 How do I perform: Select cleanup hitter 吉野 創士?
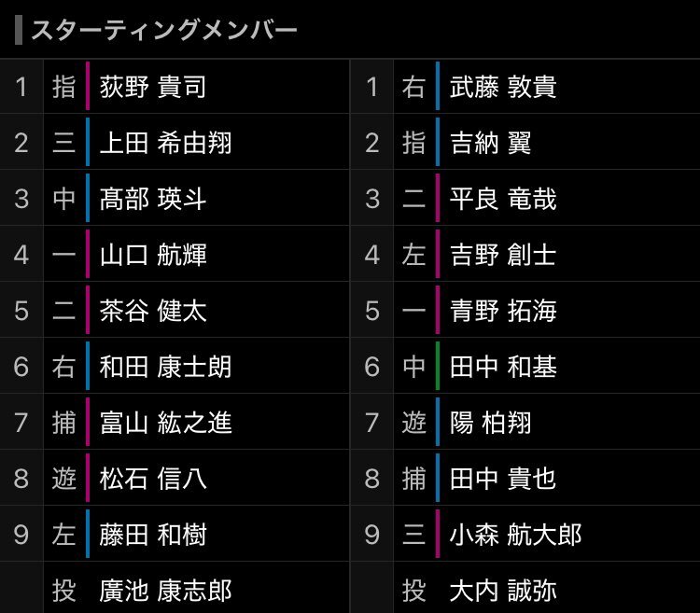[503, 255]
